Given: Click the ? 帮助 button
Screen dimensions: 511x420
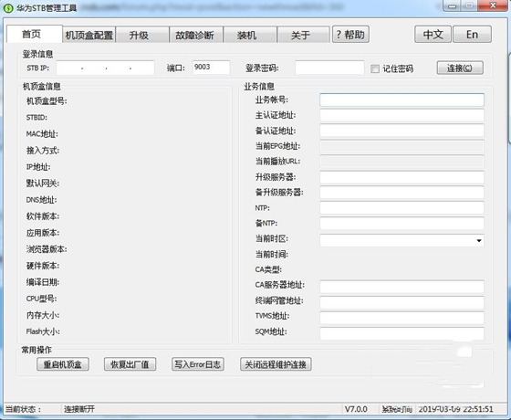Looking at the screenshot, I should (350, 35).
